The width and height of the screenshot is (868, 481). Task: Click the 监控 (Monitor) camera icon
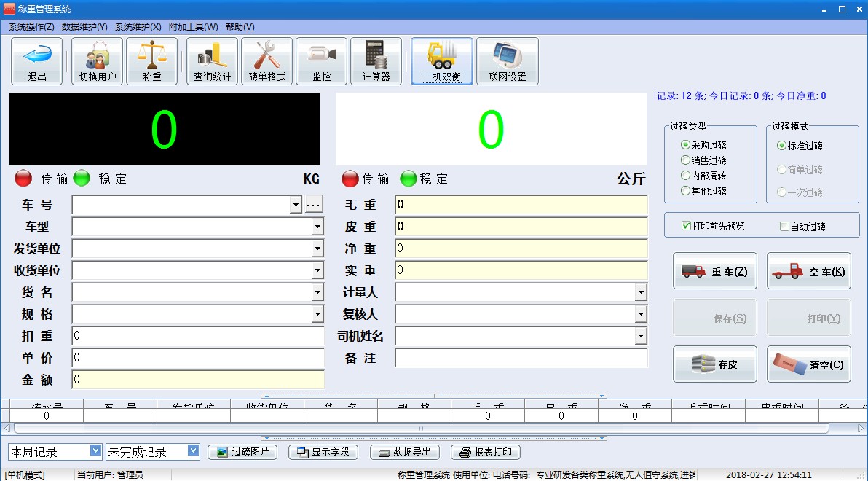coord(321,60)
